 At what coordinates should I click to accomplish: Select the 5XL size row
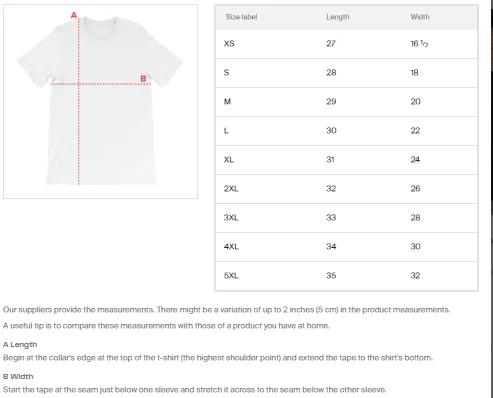pos(346,276)
